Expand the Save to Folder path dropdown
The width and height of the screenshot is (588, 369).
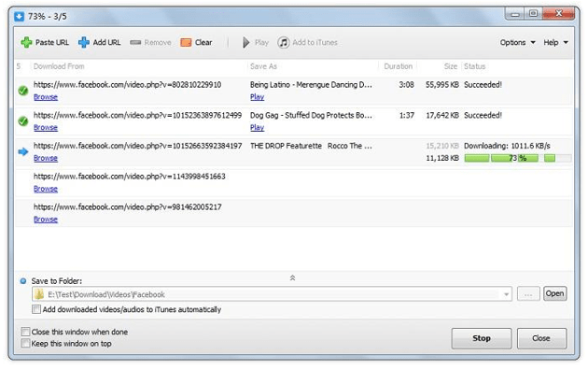click(x=506, y=294)
